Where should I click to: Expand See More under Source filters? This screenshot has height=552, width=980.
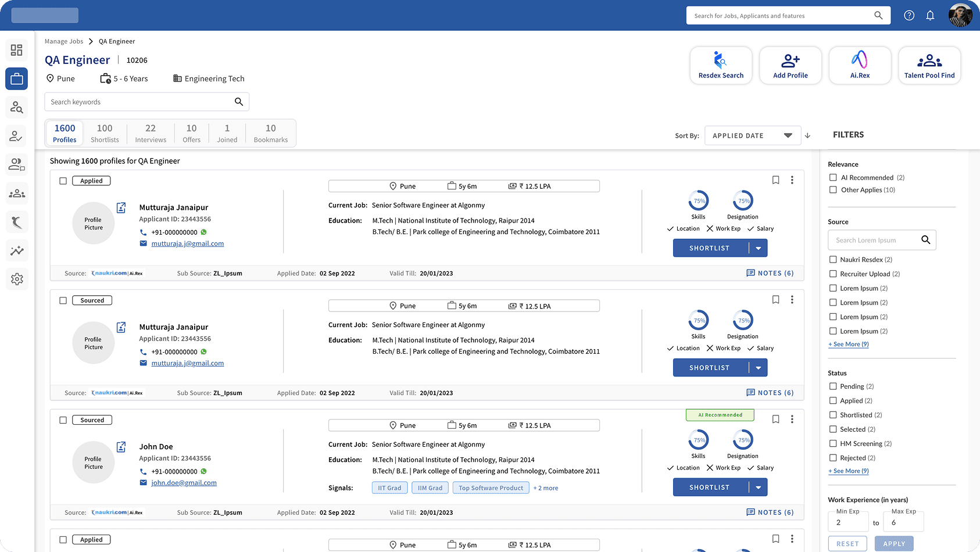tap(848, 345)
